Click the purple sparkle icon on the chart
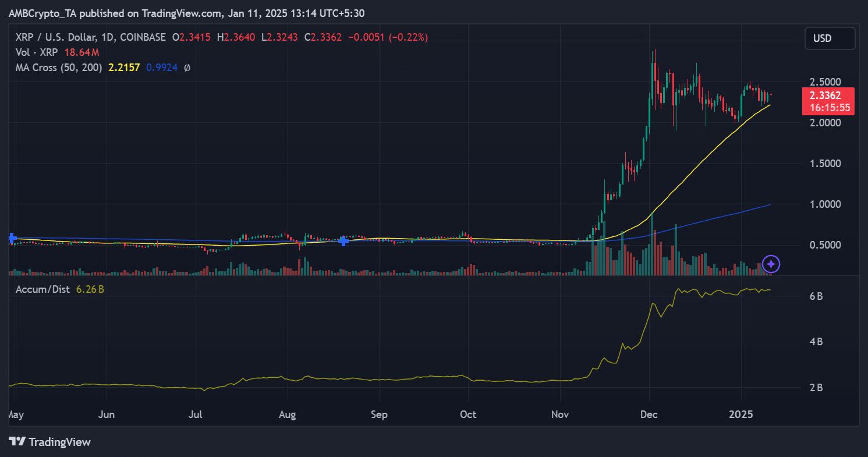 (x=771, y=264)
